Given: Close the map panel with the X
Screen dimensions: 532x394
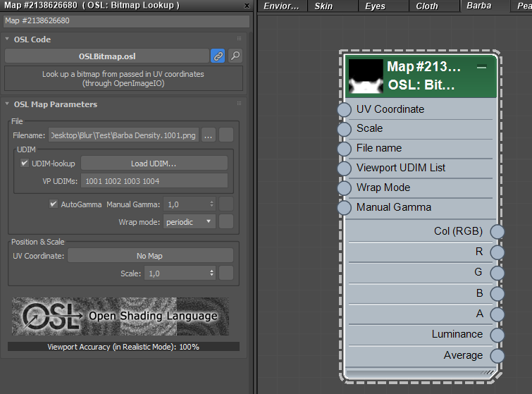Looking at the screenshot, I should (x=246, y=6).
